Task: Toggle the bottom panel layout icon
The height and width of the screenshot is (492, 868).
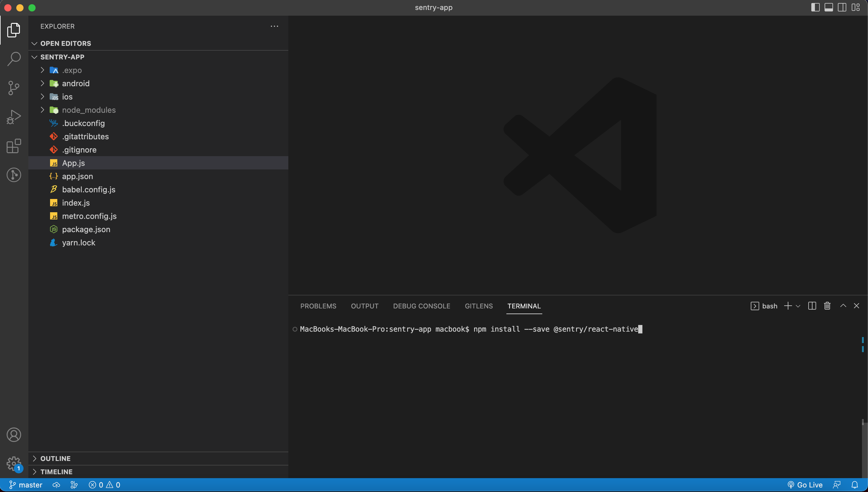Action: pos(829,8)
